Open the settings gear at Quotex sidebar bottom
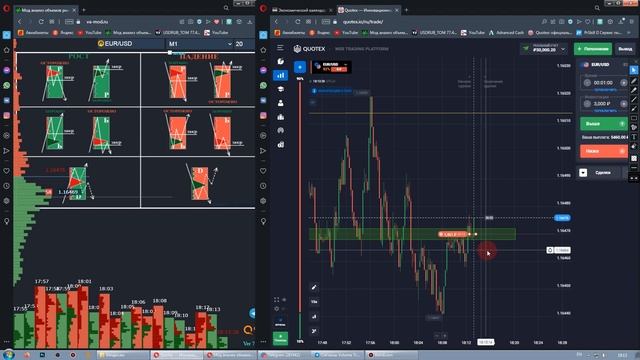The height and width of the screenshot is (360, 640). pyautogui.click(x=276, y=309)
